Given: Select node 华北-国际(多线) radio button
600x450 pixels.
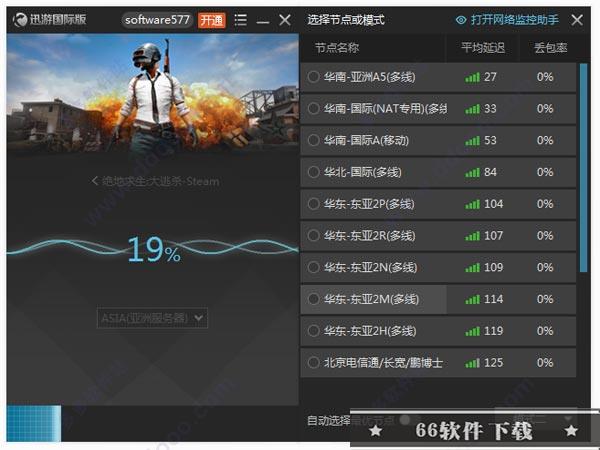Looking at the screenshot, I should (313, 172).
